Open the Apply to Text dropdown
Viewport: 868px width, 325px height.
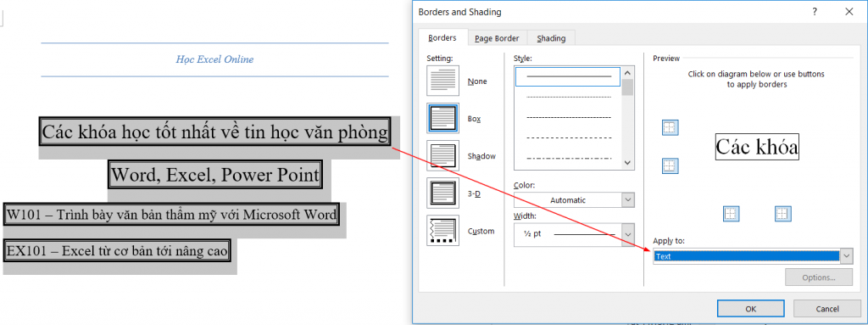753,256
